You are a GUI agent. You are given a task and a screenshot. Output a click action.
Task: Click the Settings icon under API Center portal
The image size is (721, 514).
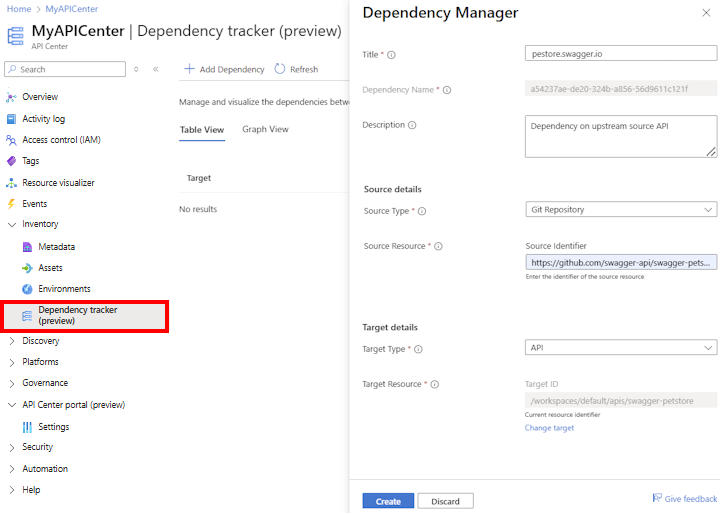click(28, 427)
